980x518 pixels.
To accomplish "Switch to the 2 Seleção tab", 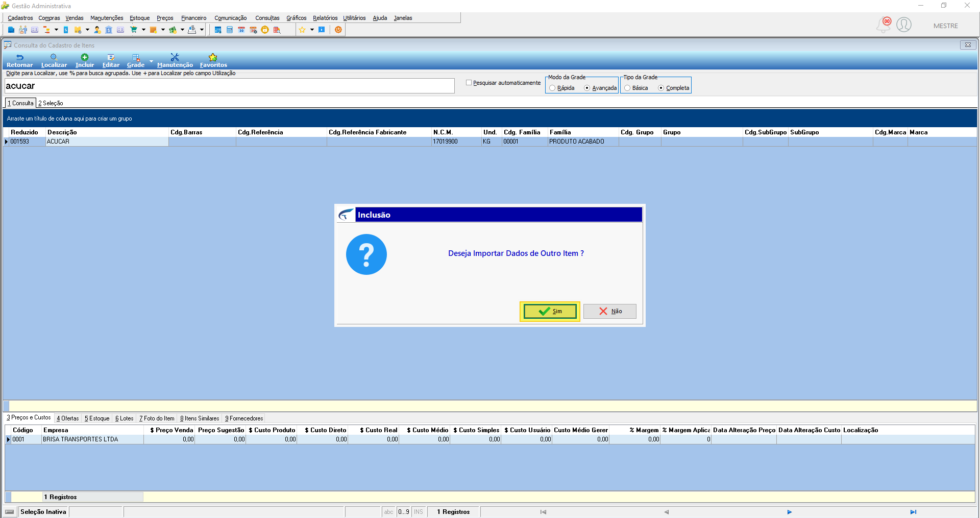I will pyautogui.click(x=51, y=103).
